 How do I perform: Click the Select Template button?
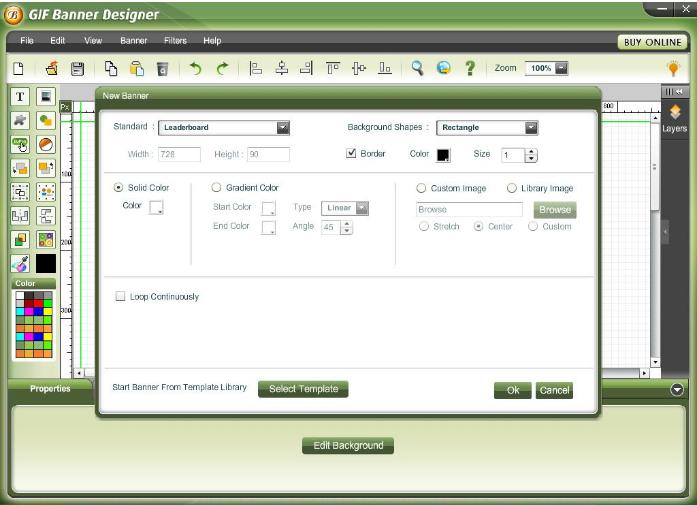point(303,389)
